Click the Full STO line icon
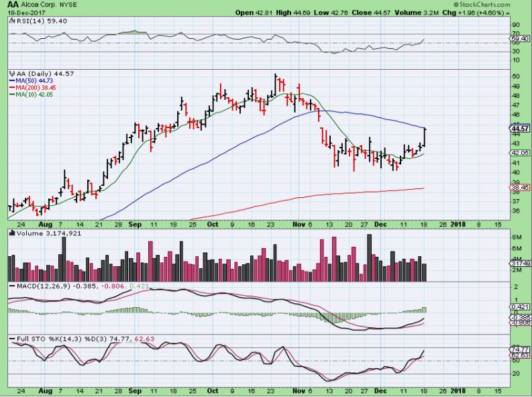The height and width of the screenshot is (397, 532). click(12, 339)
